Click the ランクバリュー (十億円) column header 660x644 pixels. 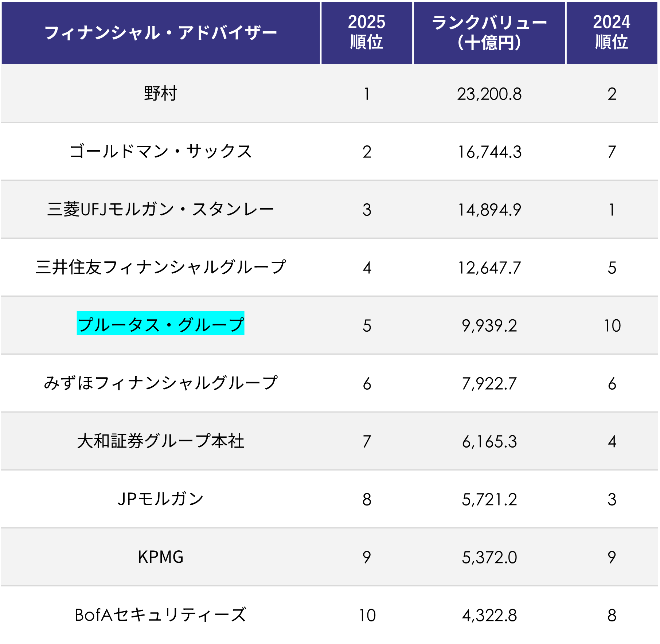tap(489, 33)
